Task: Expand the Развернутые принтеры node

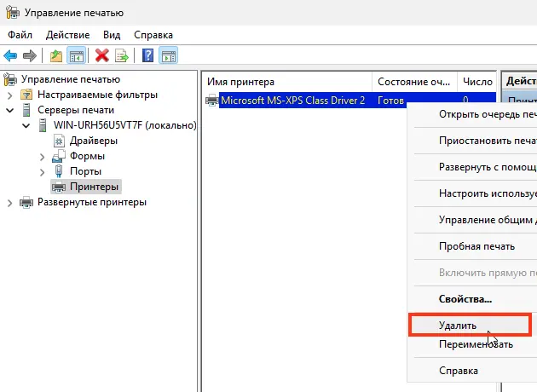Action: 10,203
